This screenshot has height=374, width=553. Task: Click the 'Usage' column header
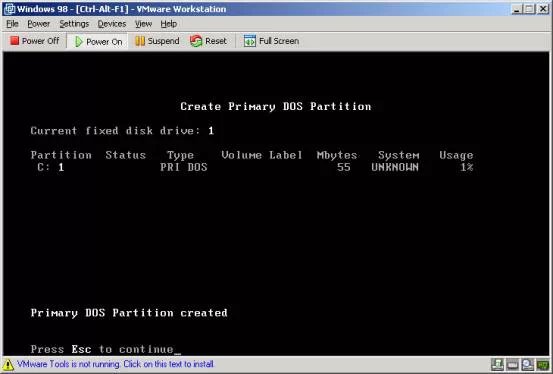coord(456,156)
